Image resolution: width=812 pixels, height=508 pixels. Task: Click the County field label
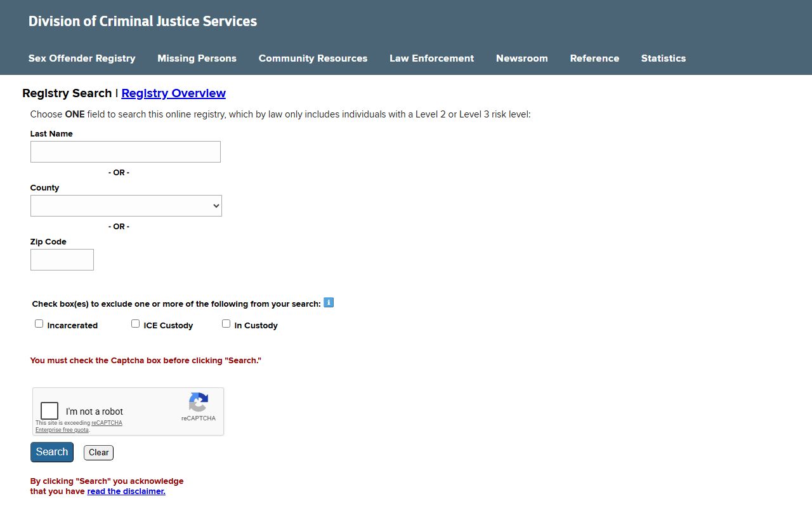[x=44, y=188]
